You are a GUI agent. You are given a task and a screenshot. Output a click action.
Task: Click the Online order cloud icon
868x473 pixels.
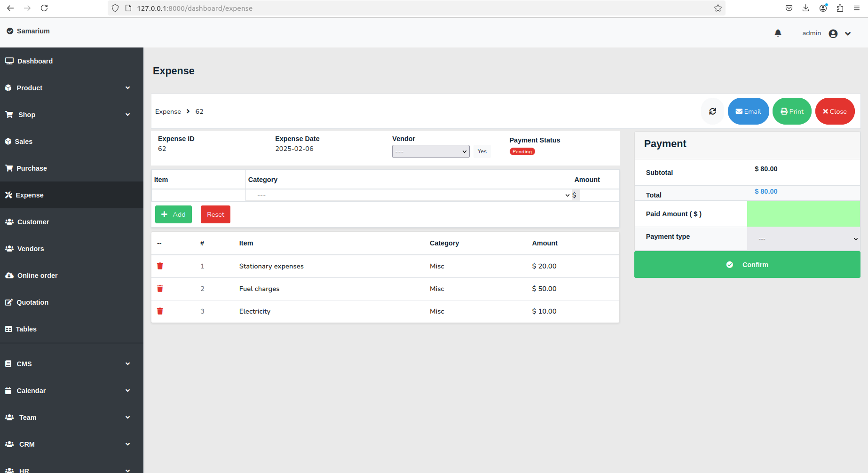9,276
